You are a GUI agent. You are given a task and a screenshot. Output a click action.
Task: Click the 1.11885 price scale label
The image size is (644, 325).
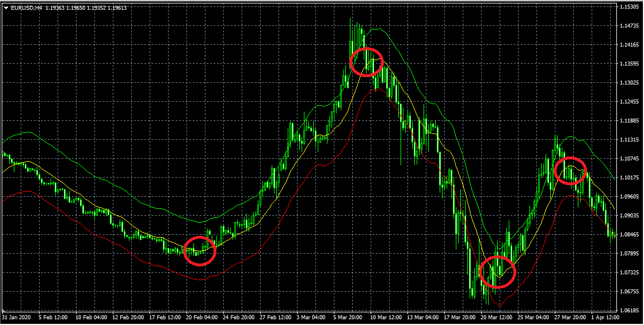[631, 121]
